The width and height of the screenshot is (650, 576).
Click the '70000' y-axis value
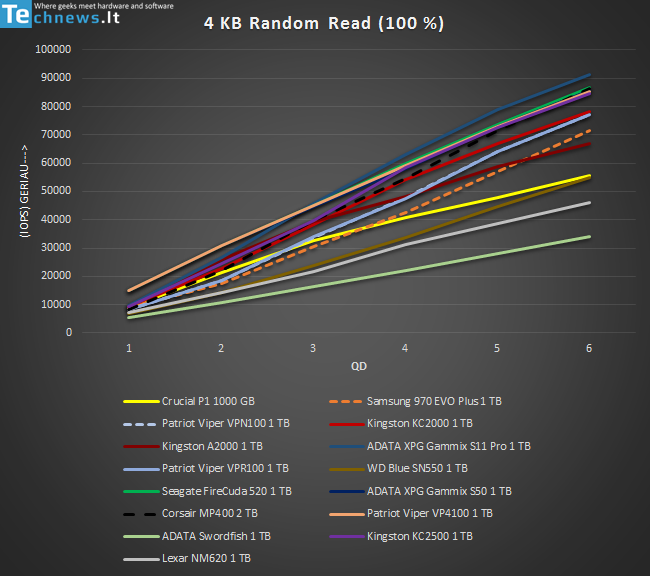(x=56, y=134)
